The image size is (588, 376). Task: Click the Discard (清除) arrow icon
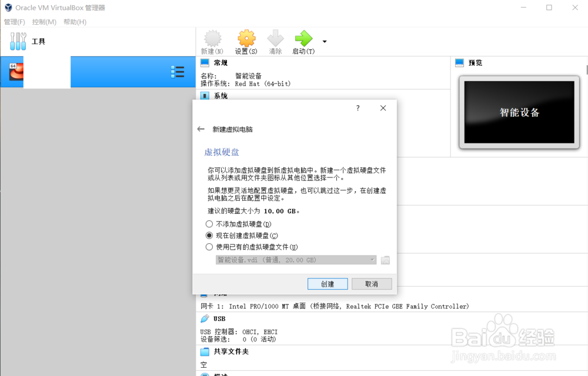click(x=276, y=38)
